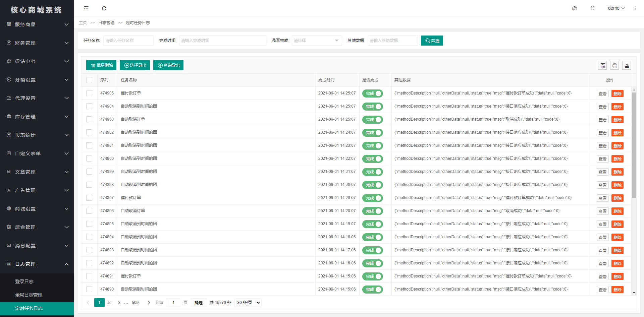644x317 pixels.
Task: Toggle the 完成 switch for row 474903
Action: tap(372, 120)
